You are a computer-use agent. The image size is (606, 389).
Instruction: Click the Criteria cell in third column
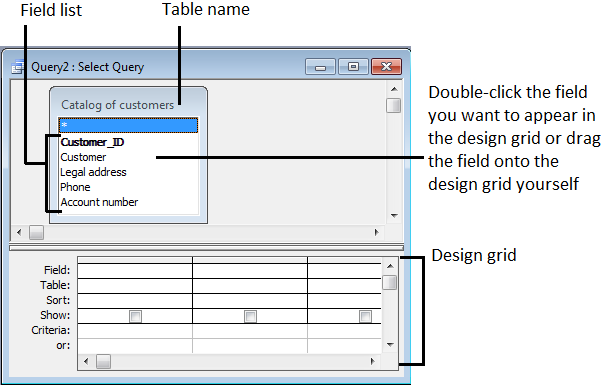click(344, 331)
